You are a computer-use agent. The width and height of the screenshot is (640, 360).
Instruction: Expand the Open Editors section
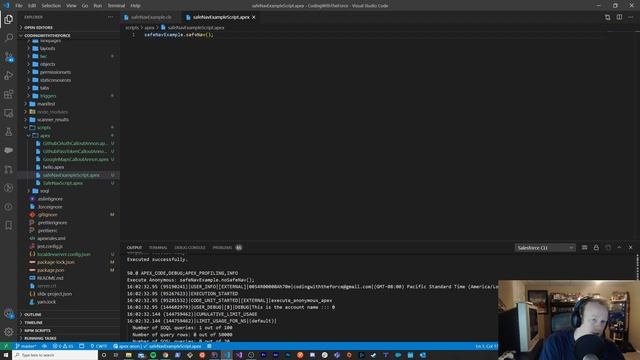pos(69,27)
